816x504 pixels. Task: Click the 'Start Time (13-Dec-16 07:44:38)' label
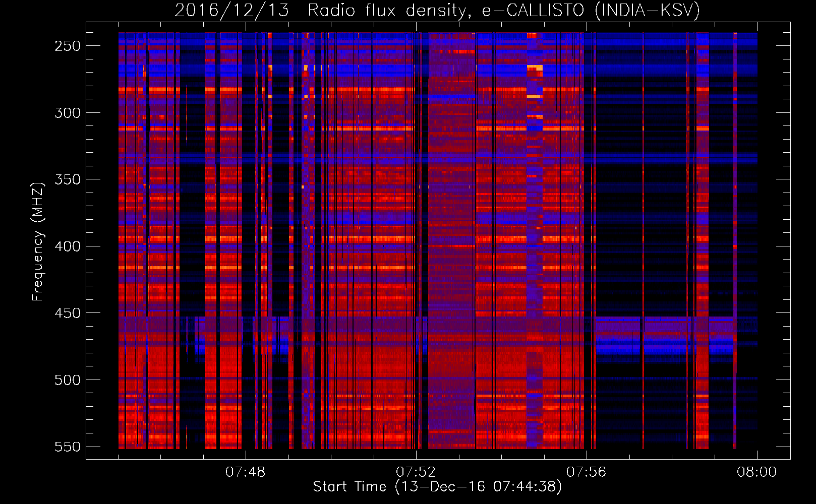(437, 487)
